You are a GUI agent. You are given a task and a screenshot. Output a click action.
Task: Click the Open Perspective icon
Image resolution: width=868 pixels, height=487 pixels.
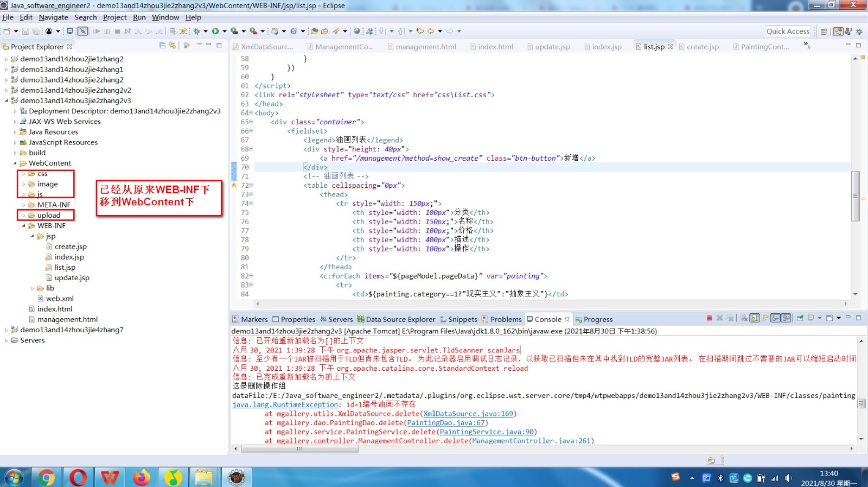(824, 31)
